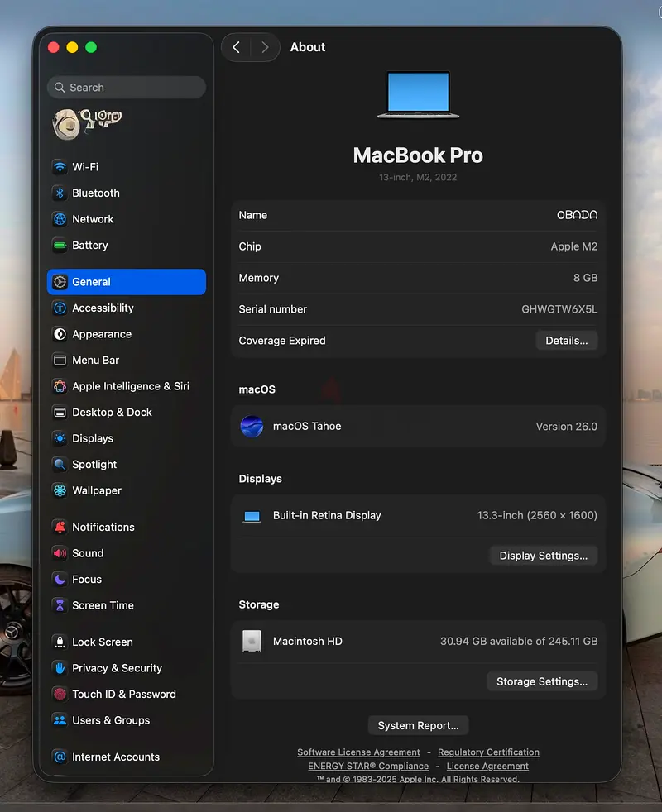
Task: Open the Menu Bar icon
Action: [x=60, y=360]
